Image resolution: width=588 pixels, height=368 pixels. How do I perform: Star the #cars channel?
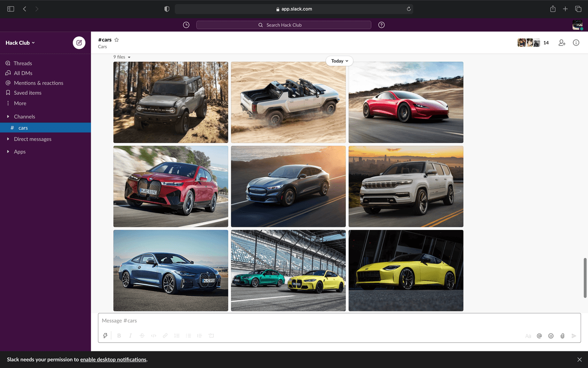[117, 40]
